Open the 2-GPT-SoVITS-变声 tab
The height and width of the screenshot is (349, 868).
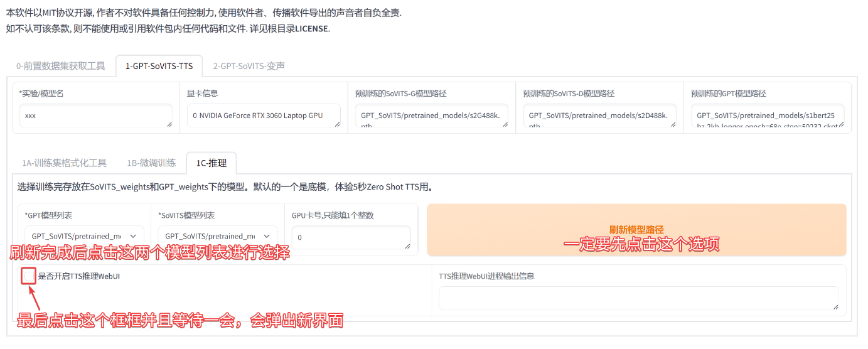[249, 66]
